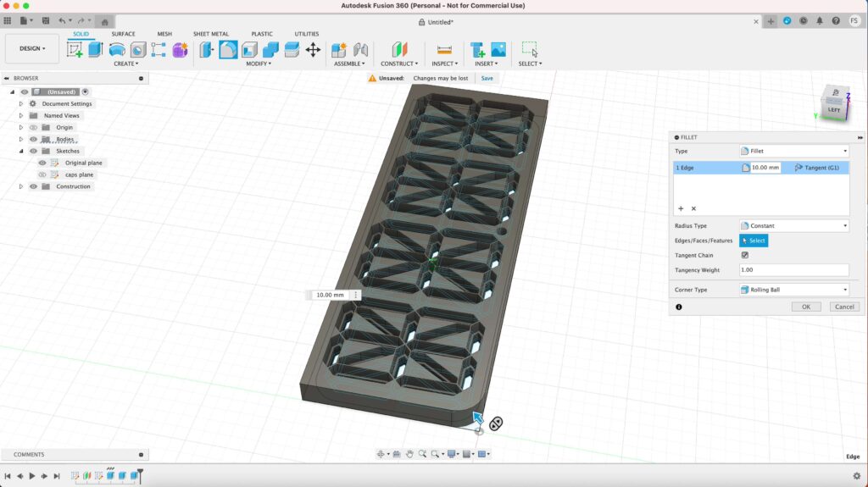Open the Corner Type dropdown

point(793,290)
